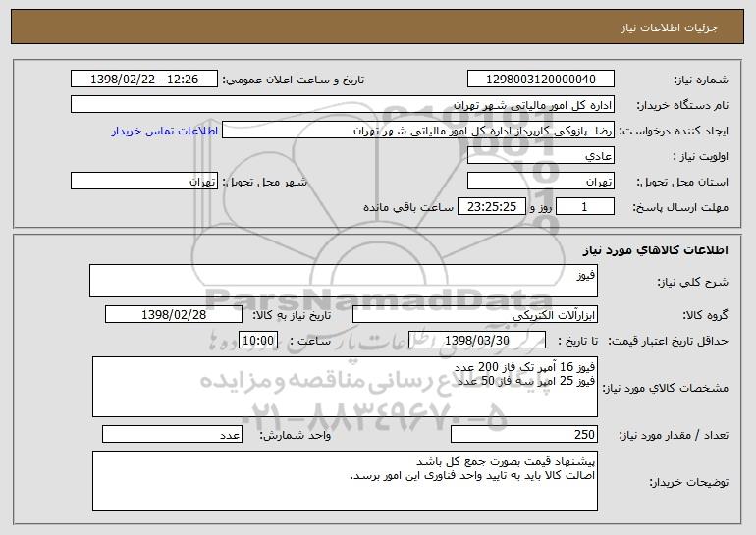Image resolution: width=756 pixels, height=535 pixels.
Task: Click the price validity date field 1398/03/30
Action: coord(477,341)
